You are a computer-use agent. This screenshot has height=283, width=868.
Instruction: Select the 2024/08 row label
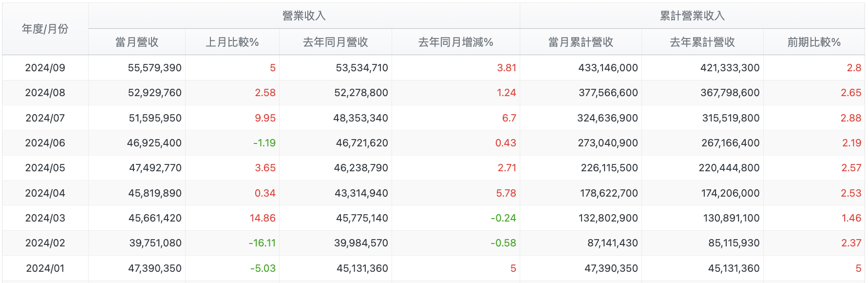click(45, 93)
